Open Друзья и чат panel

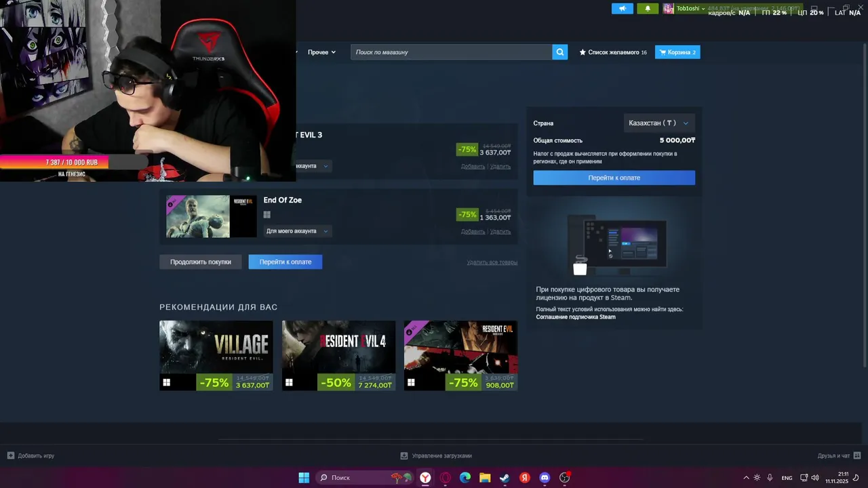coord(839,455)
